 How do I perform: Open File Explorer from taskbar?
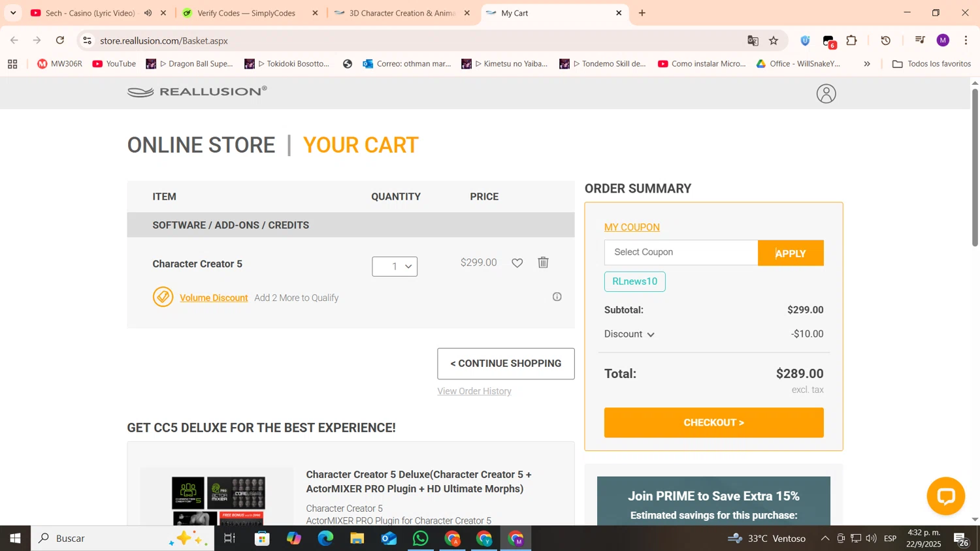coord(357,539)
